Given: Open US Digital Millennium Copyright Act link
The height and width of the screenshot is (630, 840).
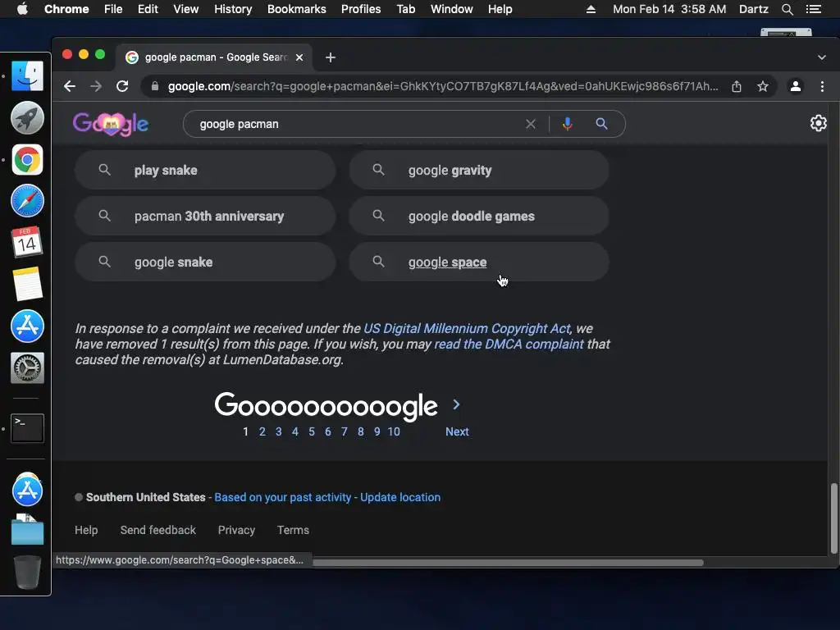Looking at the screenshot, I should pos(467,328).
